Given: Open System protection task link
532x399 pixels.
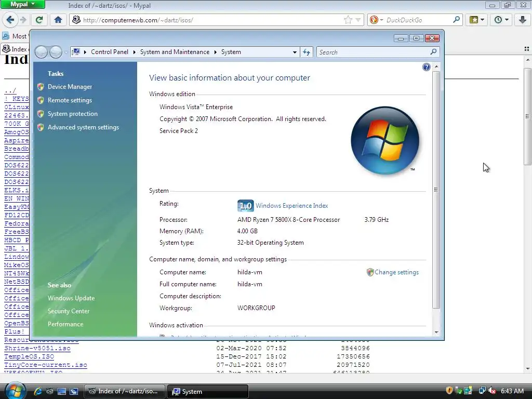Looking at the screenshot, I should coord(73,114).
